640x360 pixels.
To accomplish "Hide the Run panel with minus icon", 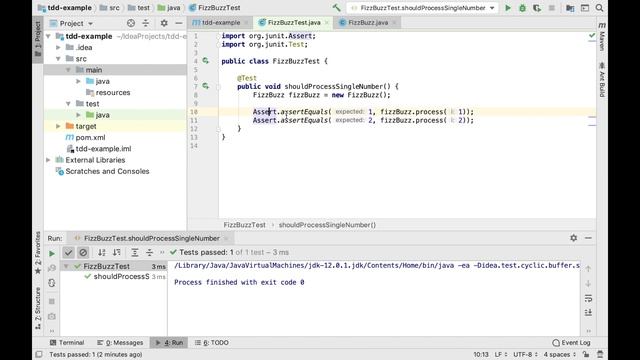I will coord(588,238).
